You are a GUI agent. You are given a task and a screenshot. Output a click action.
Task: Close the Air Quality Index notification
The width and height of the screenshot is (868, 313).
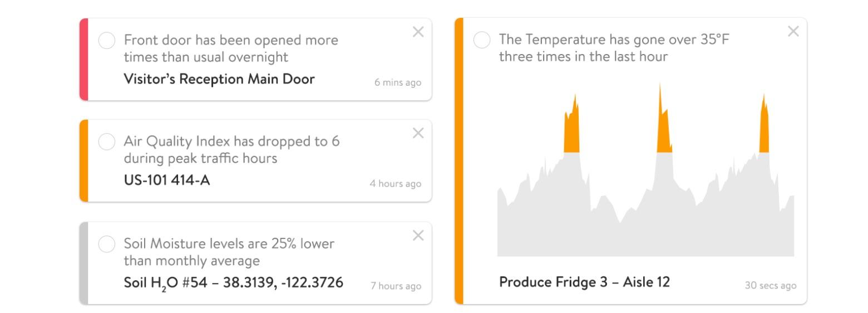pos(418,133)
